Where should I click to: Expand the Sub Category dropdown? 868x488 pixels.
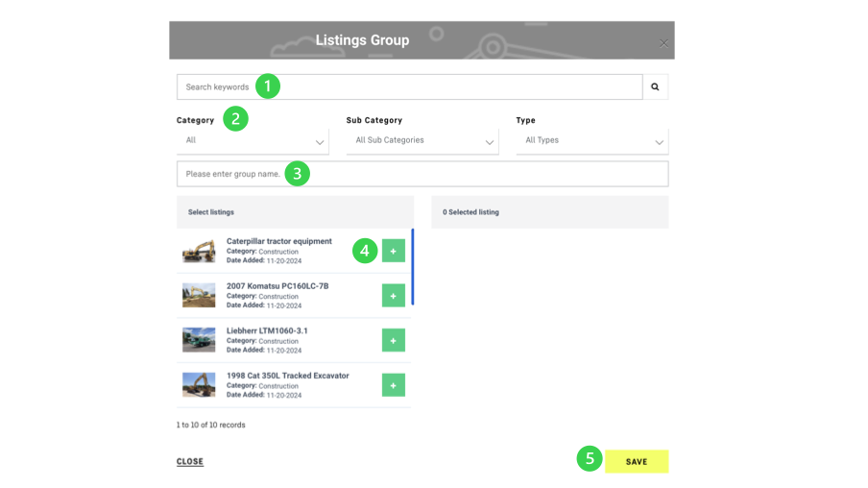[422, 140]
